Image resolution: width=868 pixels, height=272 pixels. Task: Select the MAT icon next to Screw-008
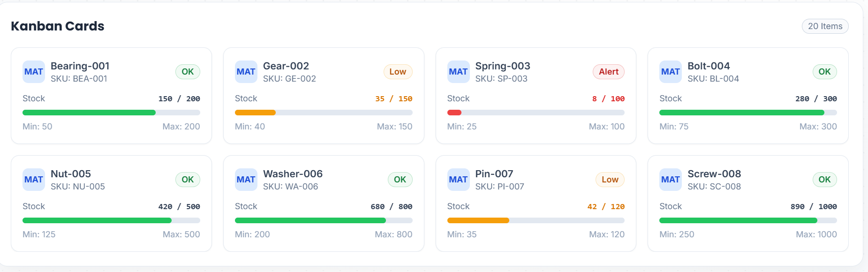pos(670,180)
